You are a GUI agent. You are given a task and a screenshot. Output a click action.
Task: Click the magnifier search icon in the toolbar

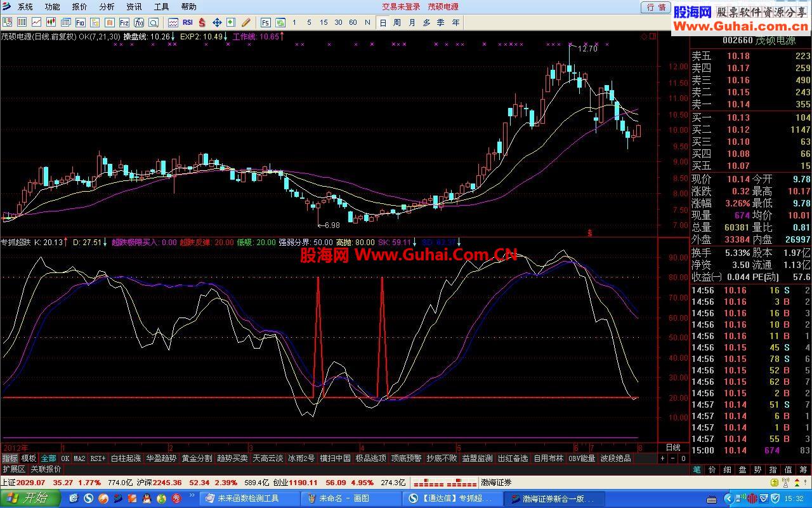point(154,22)
